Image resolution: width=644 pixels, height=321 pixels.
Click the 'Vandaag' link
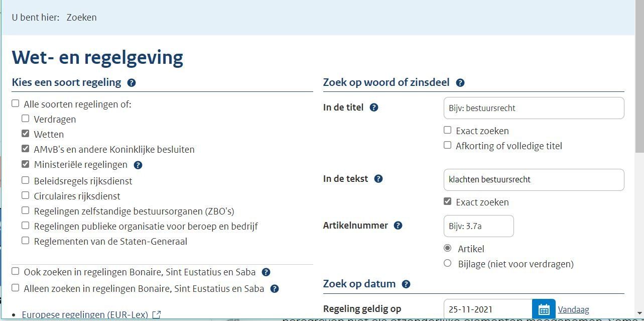click(573, 309)
